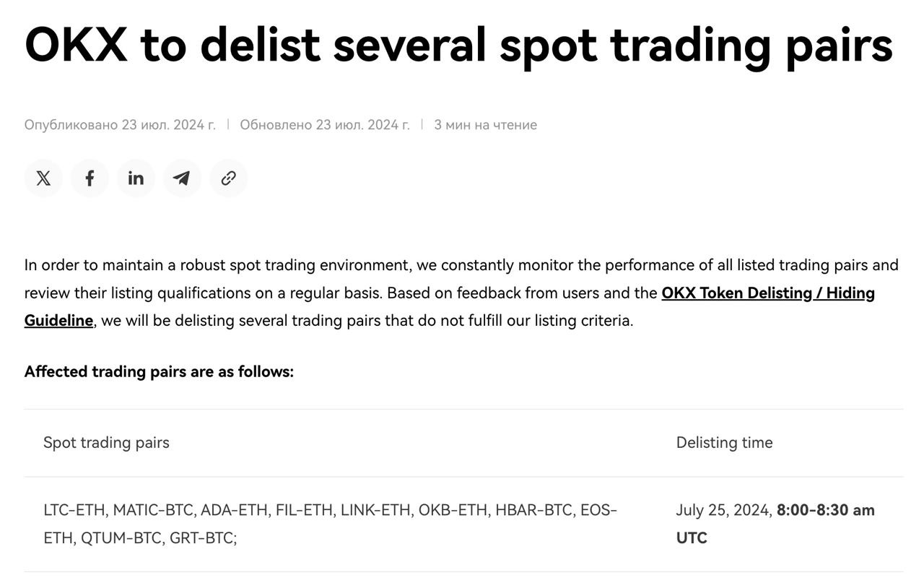Share the article on Facebook

point(90,178)
